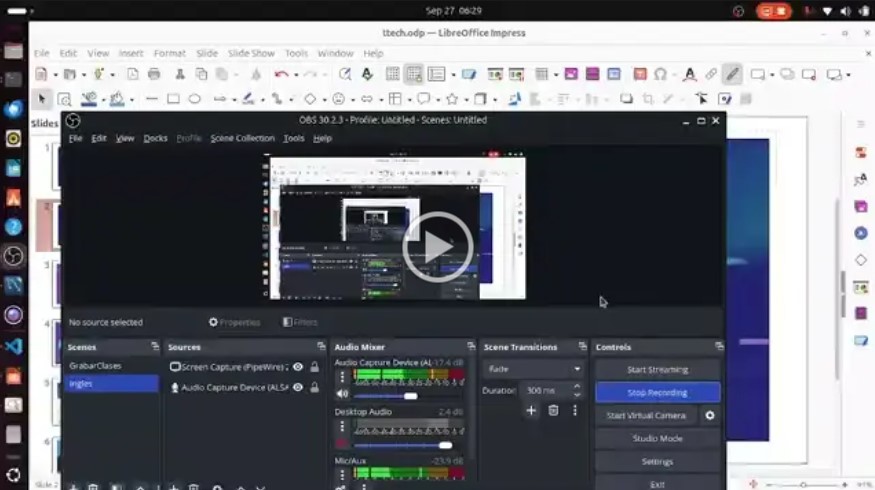Click the Impress zoom slider in status bar
The height and width of the screenshot is (490, 875).
click(804, 484)
